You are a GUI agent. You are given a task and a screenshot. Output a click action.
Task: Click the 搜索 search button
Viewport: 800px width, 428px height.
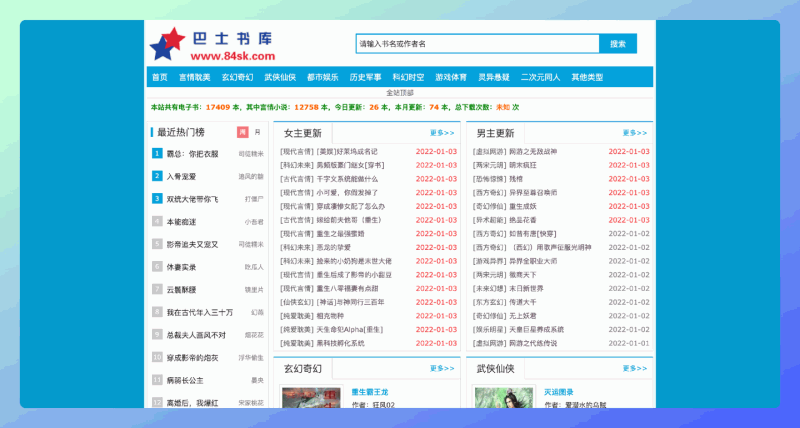pos(618,44)
